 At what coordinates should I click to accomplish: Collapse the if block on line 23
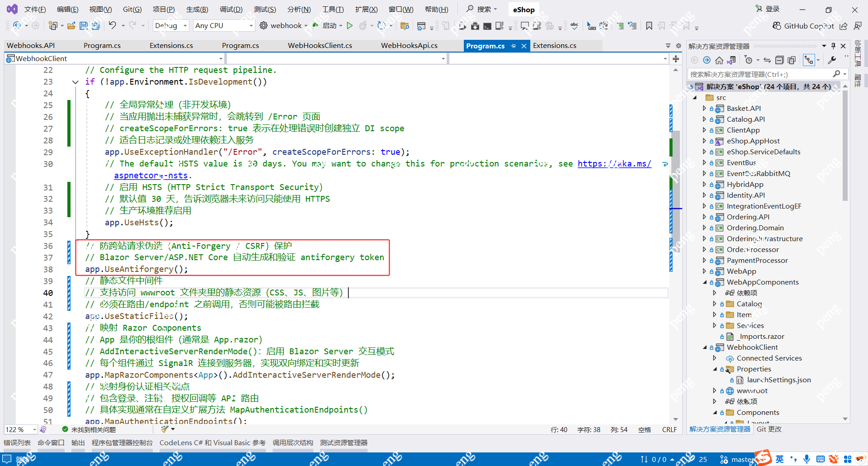(x=75, y=82)
